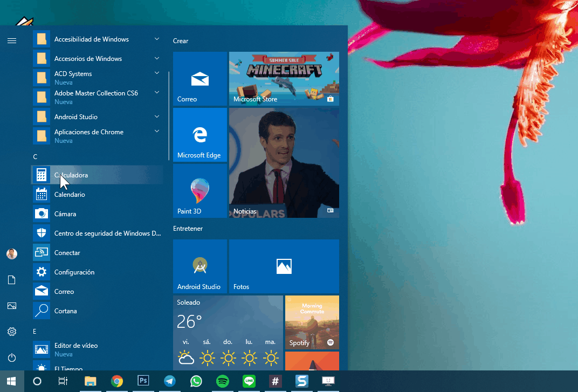Expand the Accesorios de Windows folder
Viewport: 578px width, 392px height.
[x=97, y=58]
